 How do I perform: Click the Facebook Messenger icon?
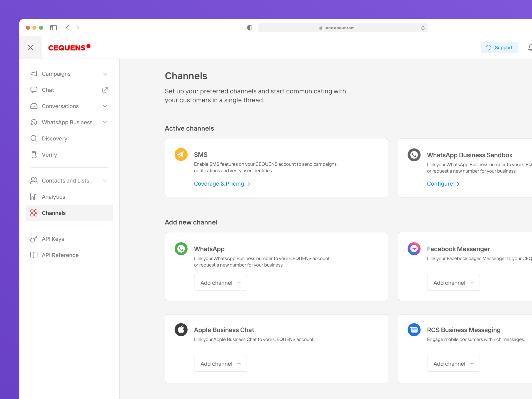(414, 249)
